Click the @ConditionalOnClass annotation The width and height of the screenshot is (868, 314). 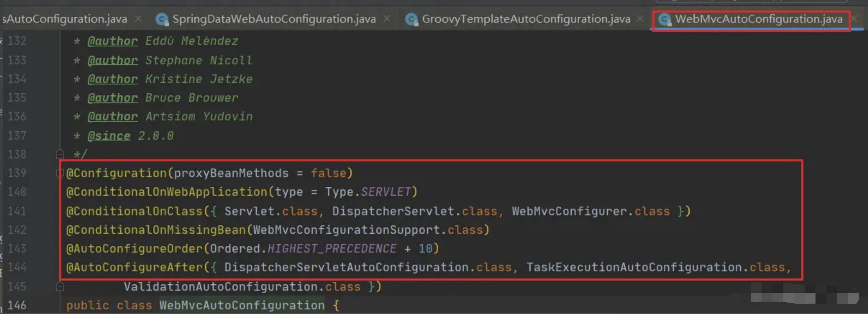point(134,211)
